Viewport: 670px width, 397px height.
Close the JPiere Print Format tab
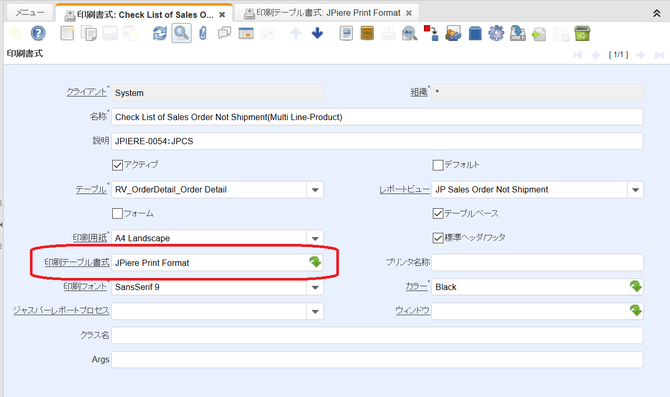409,13
